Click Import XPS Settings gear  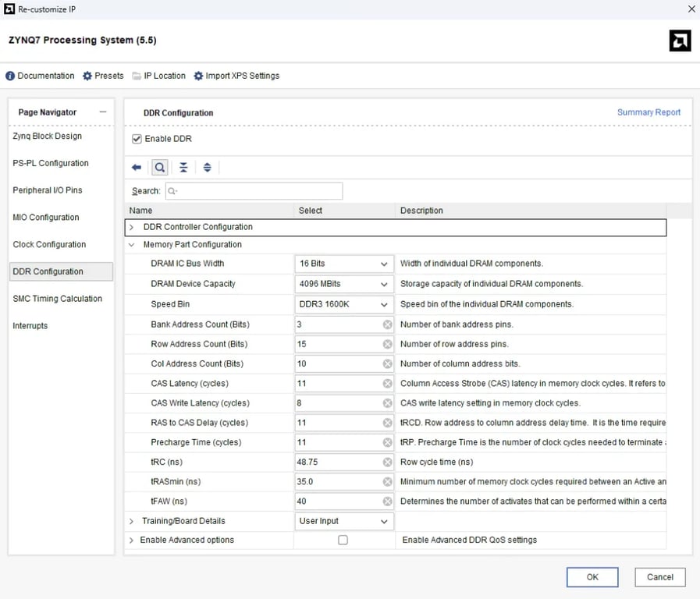pyautogui.click(x=198, y=76)
